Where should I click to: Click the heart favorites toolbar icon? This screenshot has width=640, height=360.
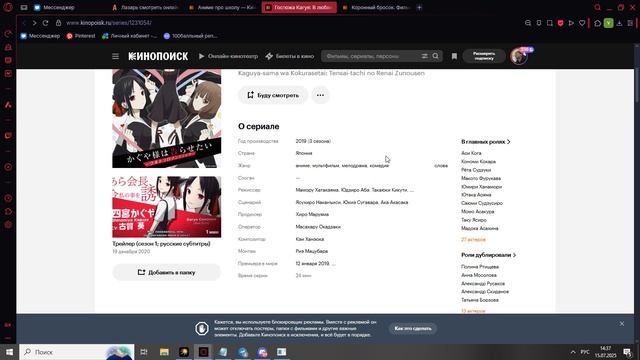pyautogui.click(x=582, y=23)
